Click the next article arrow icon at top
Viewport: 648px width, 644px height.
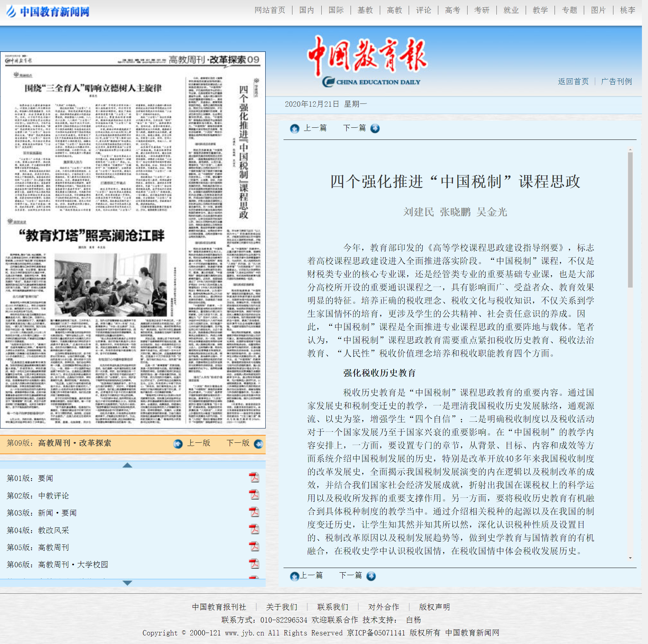(x=375, y=128)
